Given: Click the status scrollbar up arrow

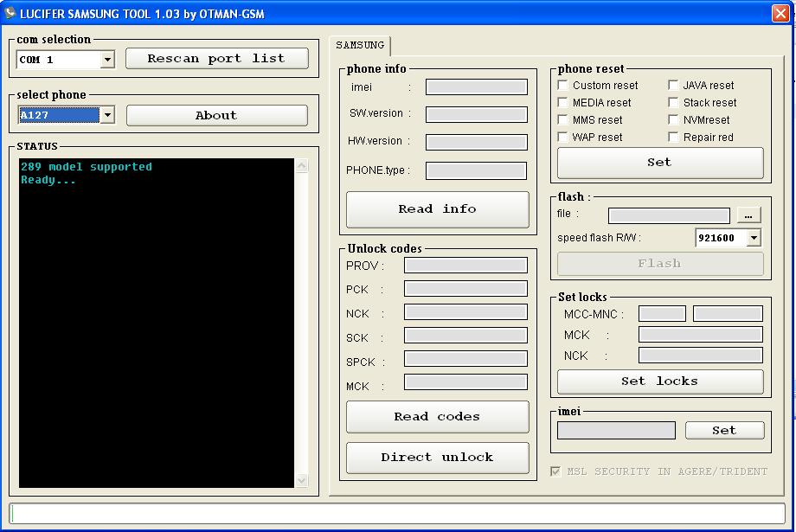Looking at the screenshot, I should pyautogui.click(x=301, y=165).
